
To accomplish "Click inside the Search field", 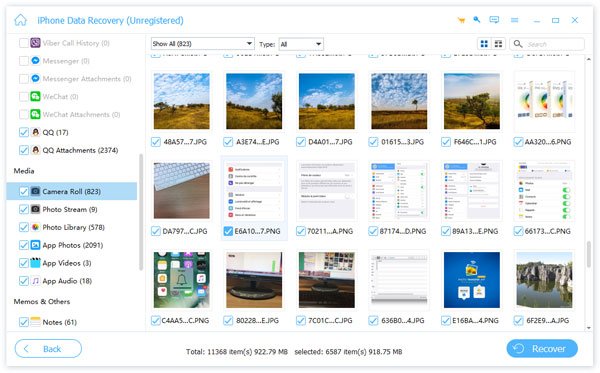I will point(547,44).
